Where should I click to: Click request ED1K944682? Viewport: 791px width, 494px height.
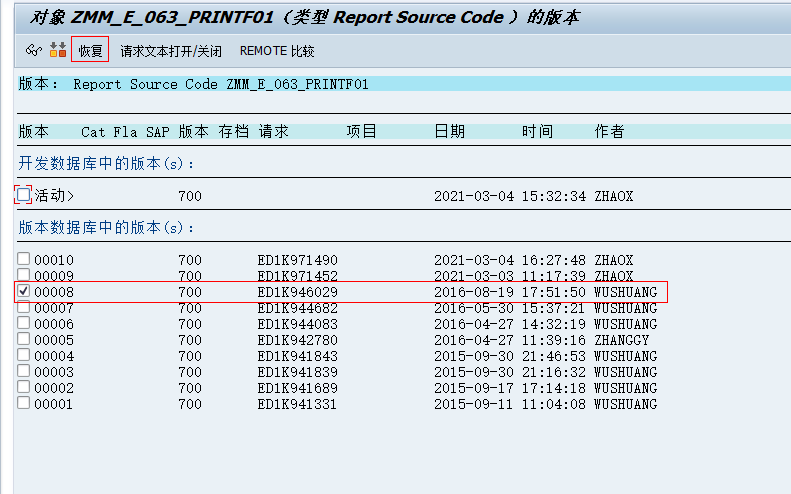click(x=297, y=308)
